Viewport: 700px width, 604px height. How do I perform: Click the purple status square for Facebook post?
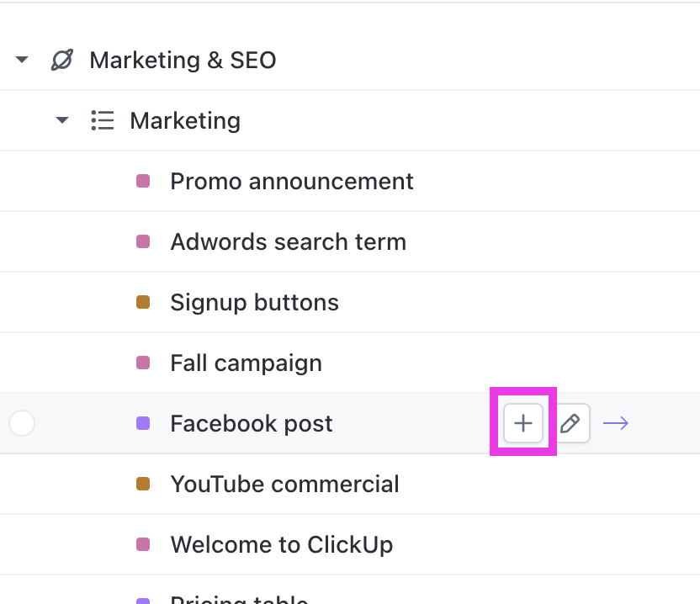click(143, 423)
